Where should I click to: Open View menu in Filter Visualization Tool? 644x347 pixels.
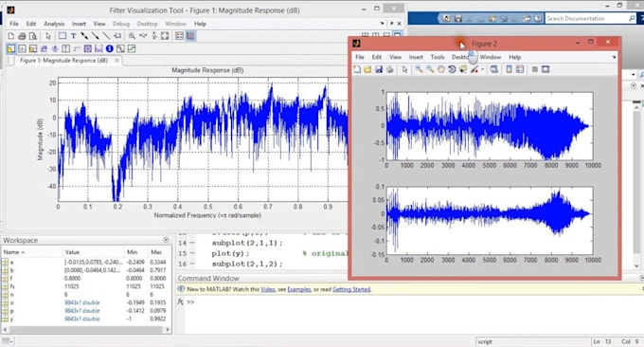[x=99, y=24]
